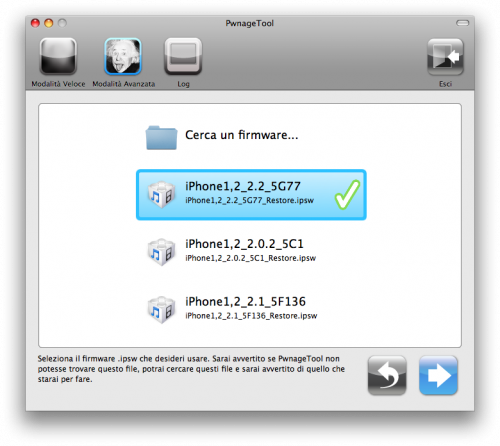Toggle the toolbar pill button in the title bar
500x446 pixels.
[463, 23]
